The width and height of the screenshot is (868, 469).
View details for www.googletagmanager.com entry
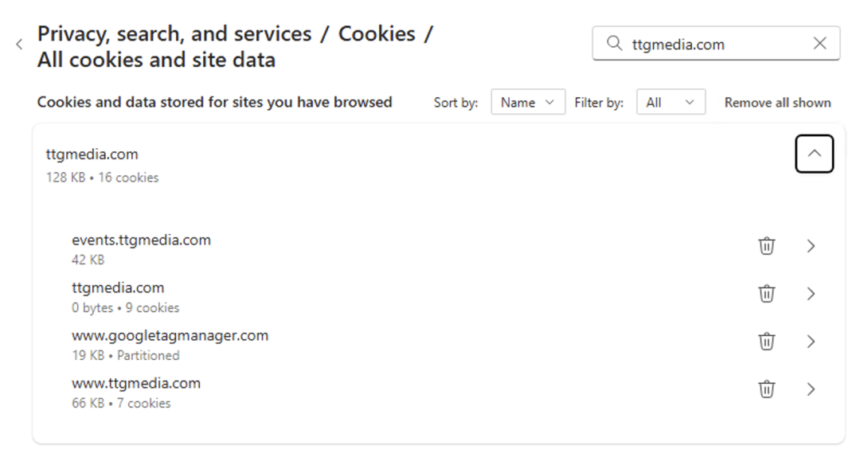click(x=811, y=341)
